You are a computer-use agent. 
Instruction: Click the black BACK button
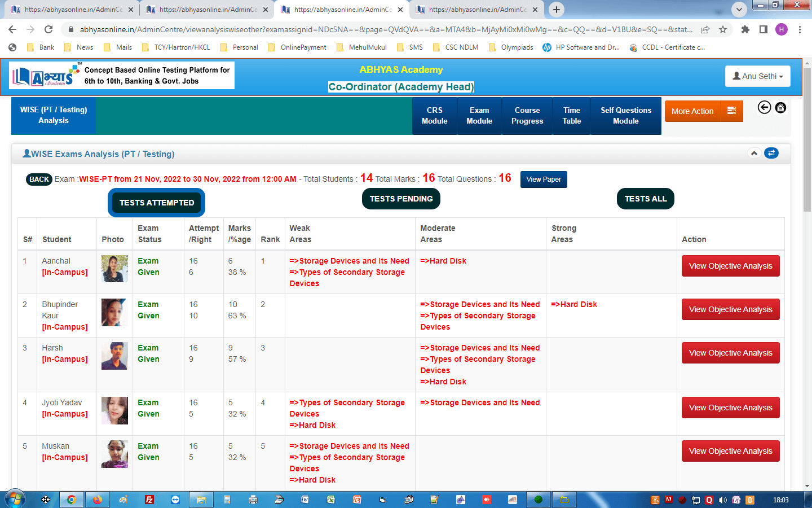click(x=39, y=179)
